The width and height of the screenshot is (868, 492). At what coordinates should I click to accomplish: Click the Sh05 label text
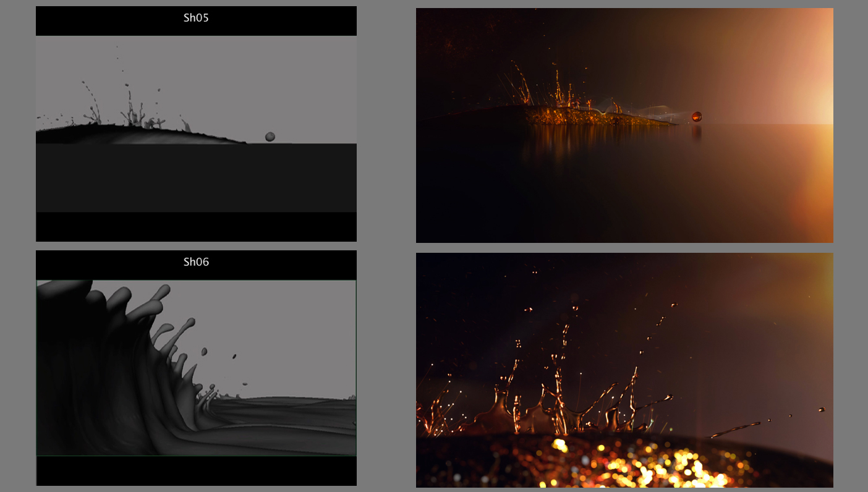coord(196,18)
